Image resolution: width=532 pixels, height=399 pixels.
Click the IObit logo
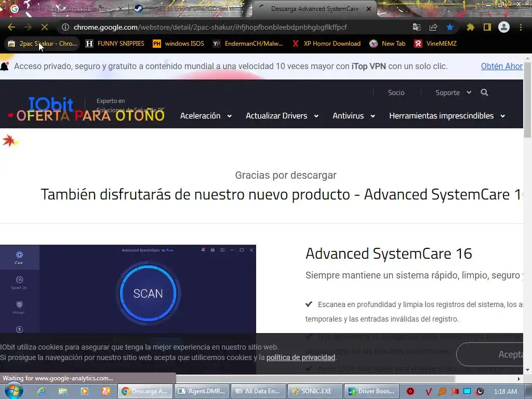(51, 103)
